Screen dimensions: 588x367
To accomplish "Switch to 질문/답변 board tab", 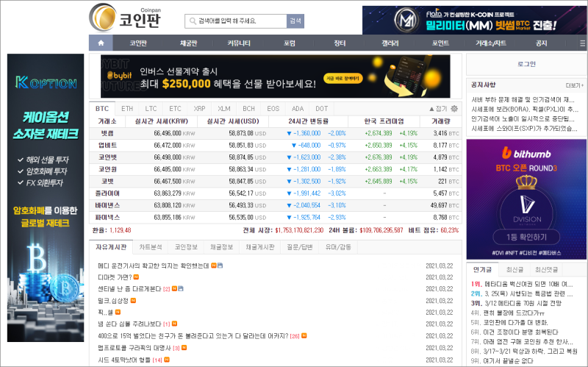I will [300, 247].
